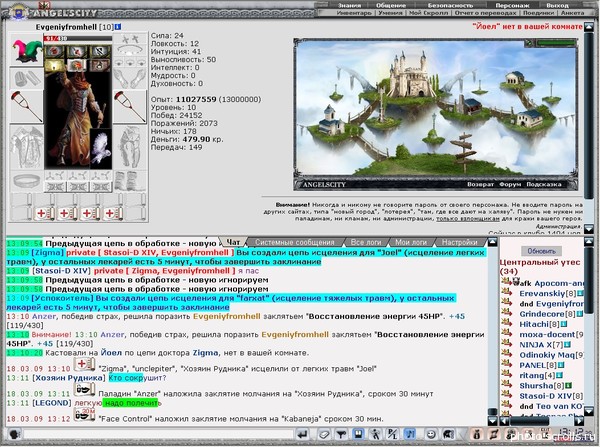The height and width of the screenshot is (447, 600).
Task: Click the chat send arrow button
Action: click(302, 435)
